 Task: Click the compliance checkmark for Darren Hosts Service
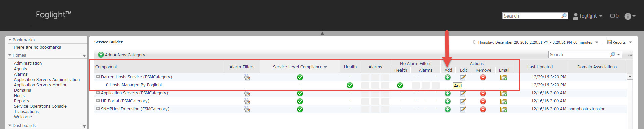click(x=300, y=77)
